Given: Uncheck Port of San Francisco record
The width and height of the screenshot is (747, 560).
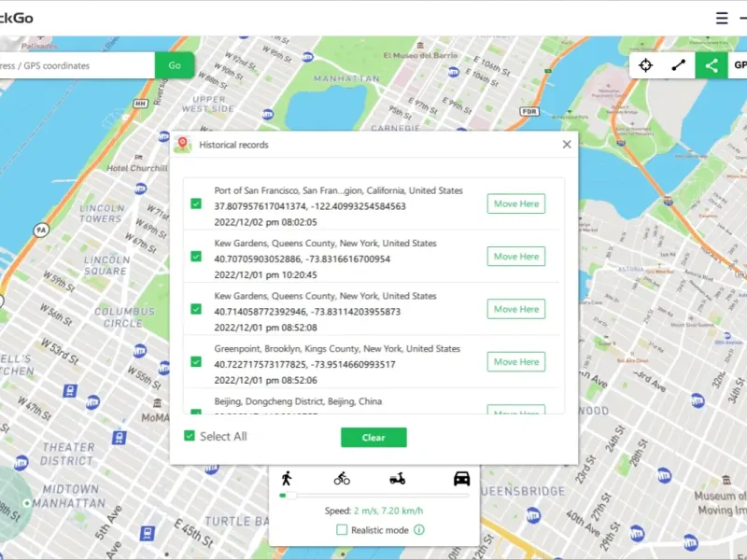Looking at the screenshot, I should [196, 203].
